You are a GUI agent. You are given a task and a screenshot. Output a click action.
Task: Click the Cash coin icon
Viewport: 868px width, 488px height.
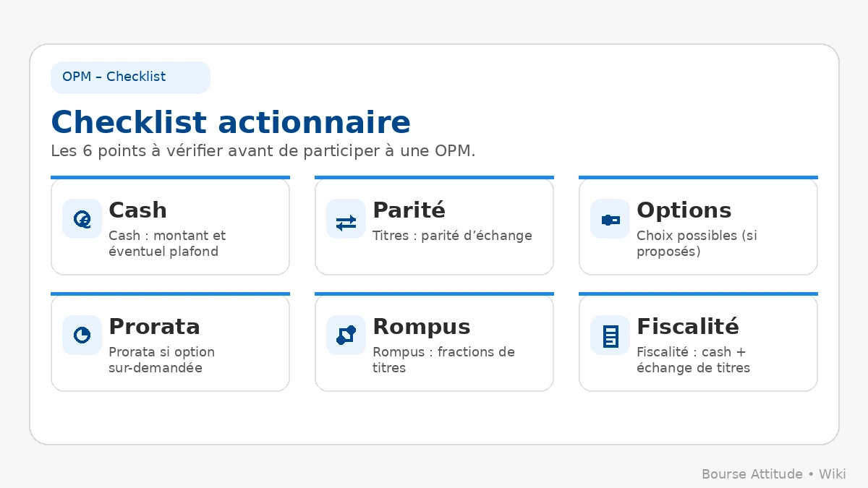(82, 219)
